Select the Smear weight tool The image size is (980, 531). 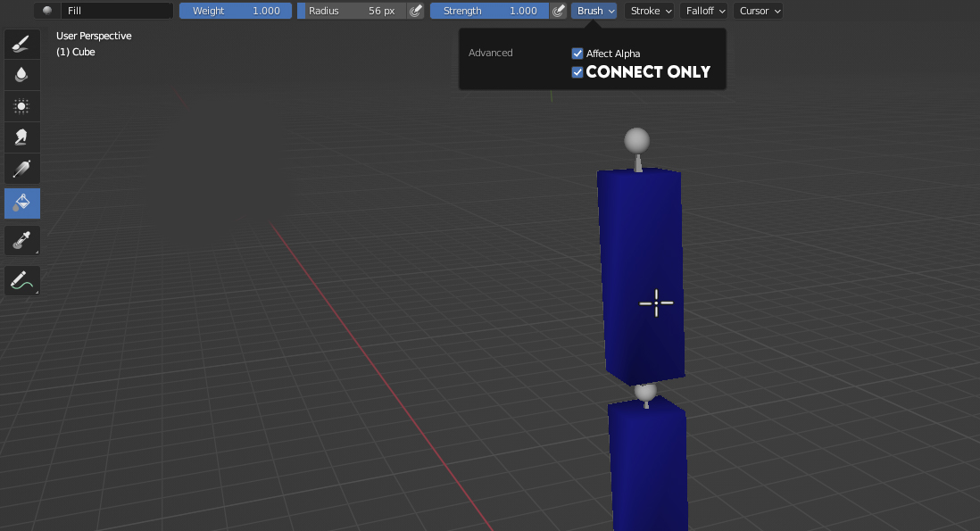[22, 137]
